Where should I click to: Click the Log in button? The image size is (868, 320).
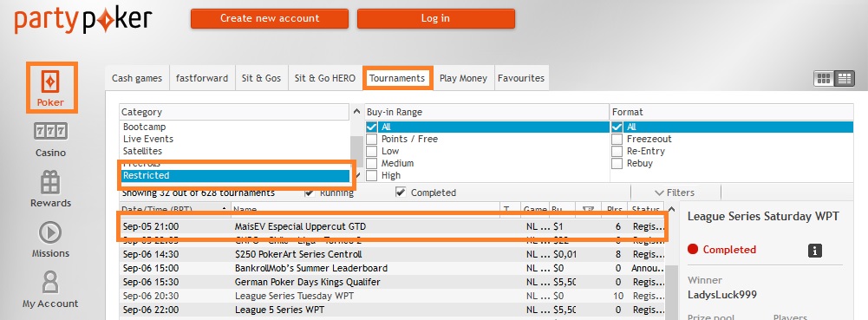(435, 18)
